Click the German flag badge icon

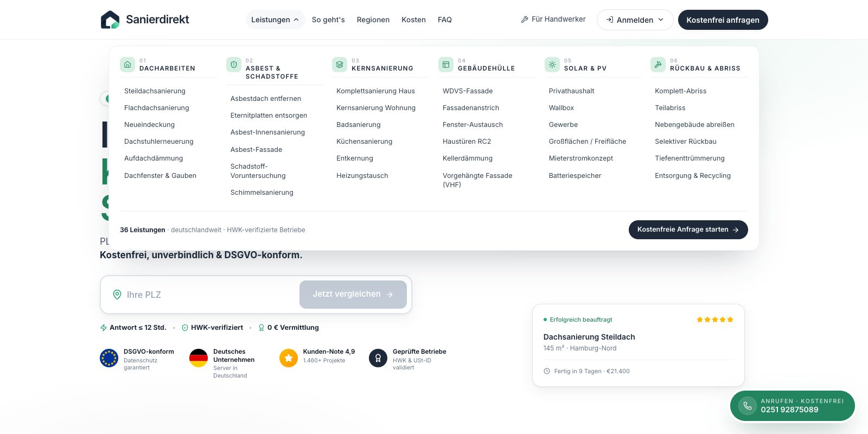[x=199, y=358]
